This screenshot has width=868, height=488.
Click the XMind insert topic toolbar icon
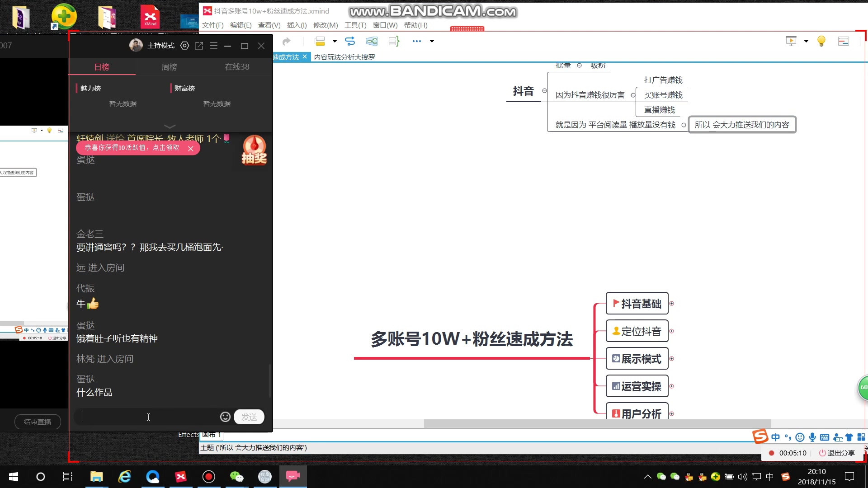320,41
